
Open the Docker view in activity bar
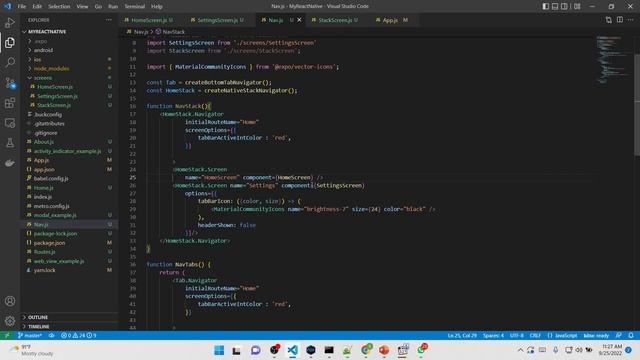[x=10, y=163]
